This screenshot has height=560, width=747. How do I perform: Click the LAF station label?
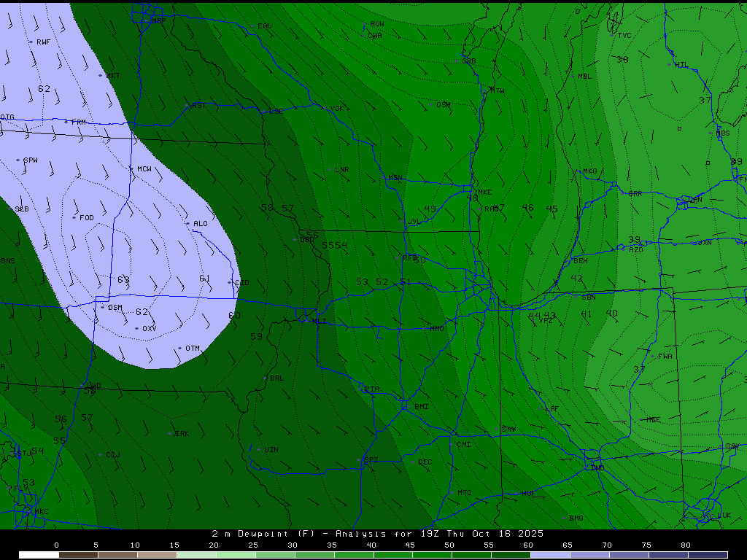tap(551, 409)
